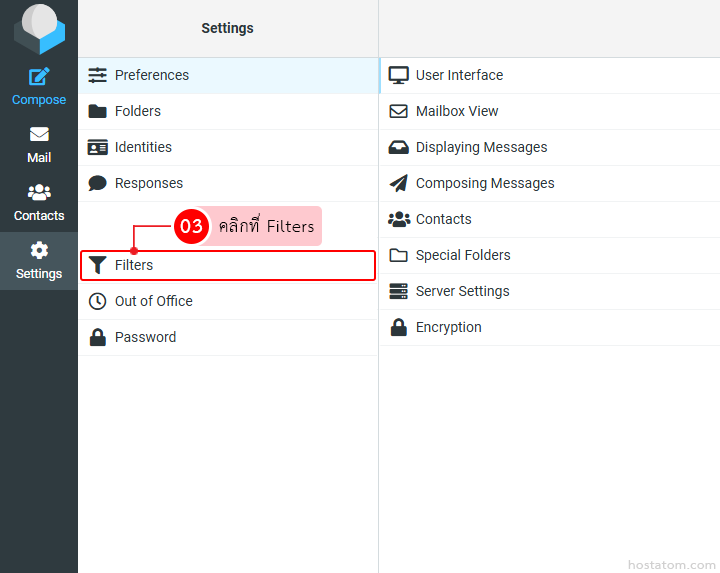
Task: Go to Displaying Messages preferences
Action: coord(481,147)
